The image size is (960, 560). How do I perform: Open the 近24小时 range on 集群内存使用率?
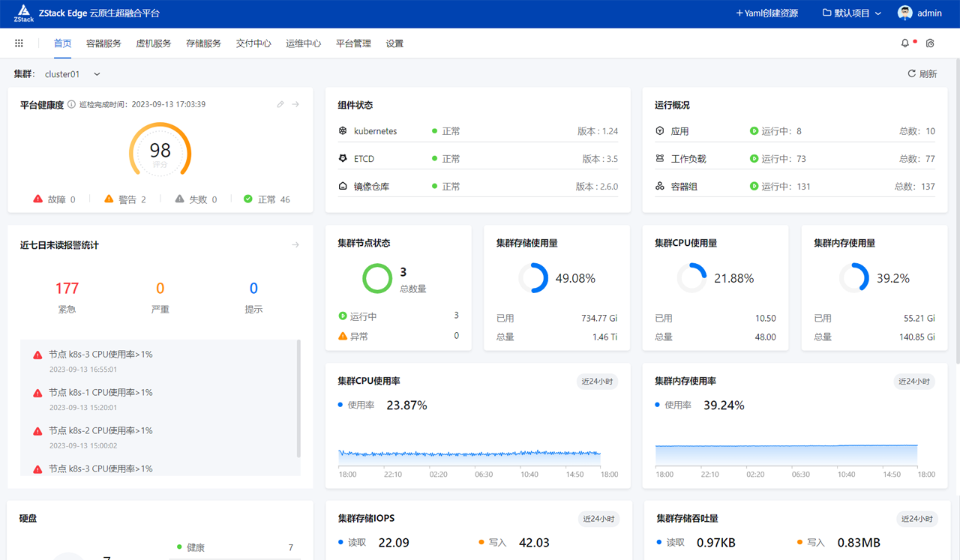click(914, 381)
